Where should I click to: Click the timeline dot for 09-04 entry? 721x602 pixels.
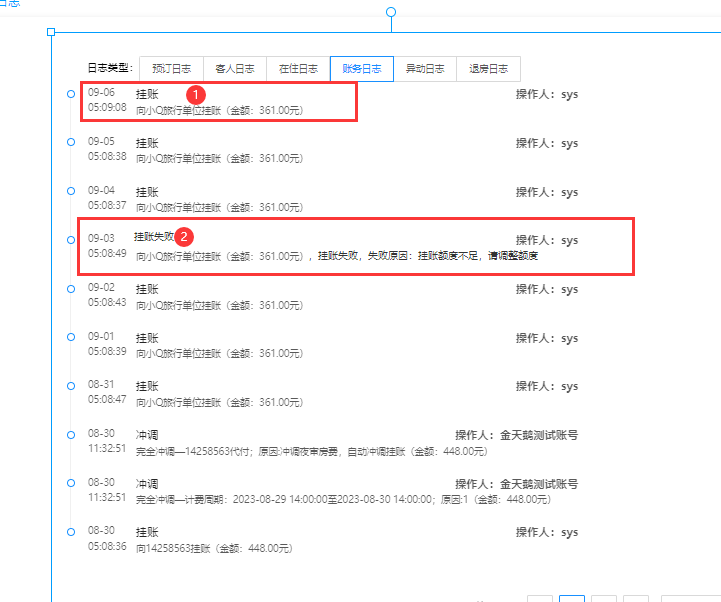pyautogui.click(x=71, y=191)
